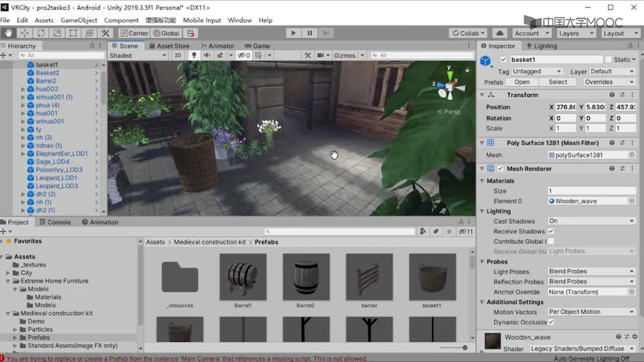Open Transform component help icon
The image size is (644, 362).
click(x=612, y=95)
